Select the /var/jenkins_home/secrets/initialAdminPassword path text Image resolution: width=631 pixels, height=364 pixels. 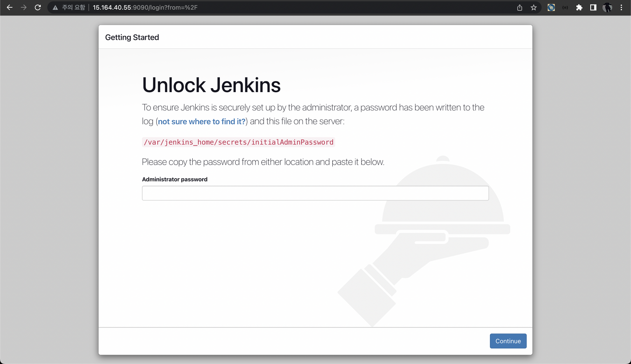click(x=239, y=142)
